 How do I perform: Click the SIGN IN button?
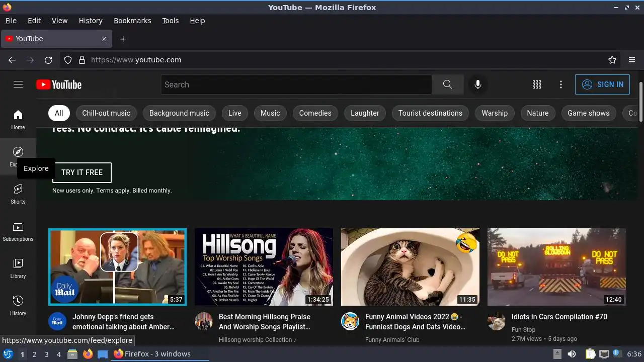tap(603, 84)
